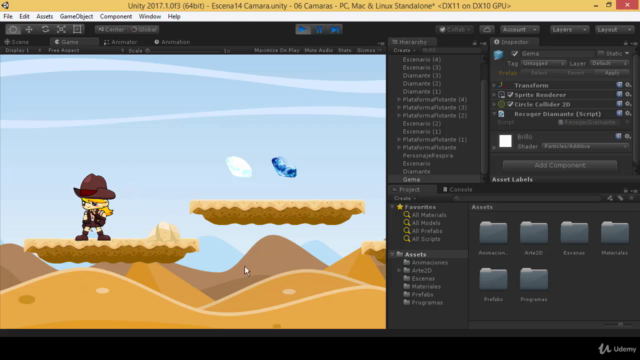Screen dimensions: 640x360
Task: Open the Tag dropdown
Action: (x=543, y=63)
